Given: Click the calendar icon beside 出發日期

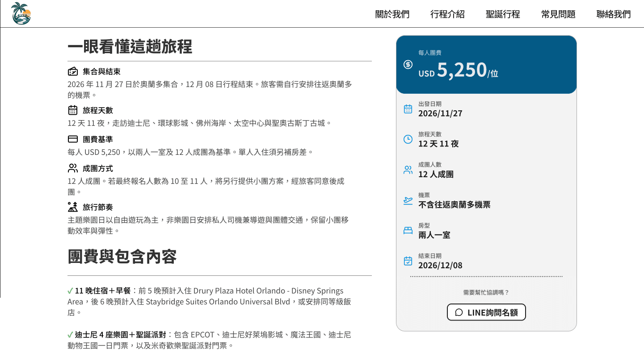Looking at the screenshot, I should [x=408, y=109].
